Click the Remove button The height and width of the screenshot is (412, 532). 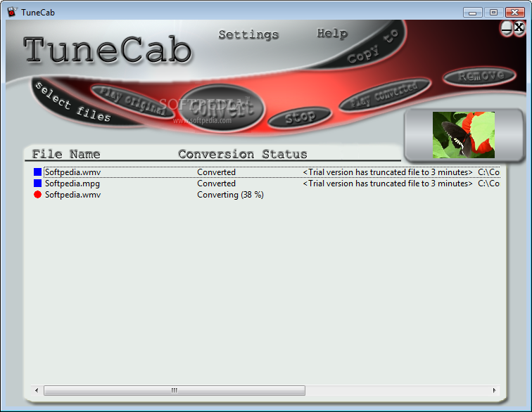(x=480, y=76)
